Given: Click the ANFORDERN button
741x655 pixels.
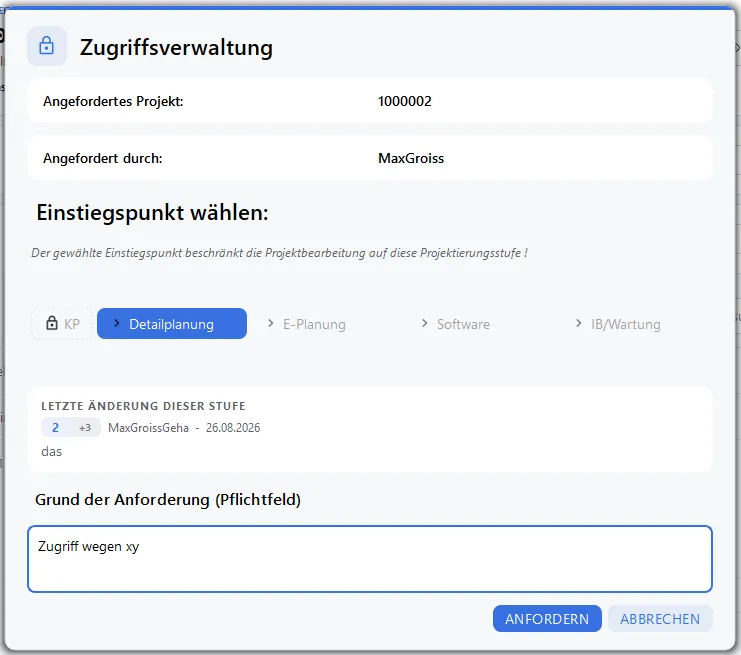Looking at the screenshot, I should (x=547, y=619).
